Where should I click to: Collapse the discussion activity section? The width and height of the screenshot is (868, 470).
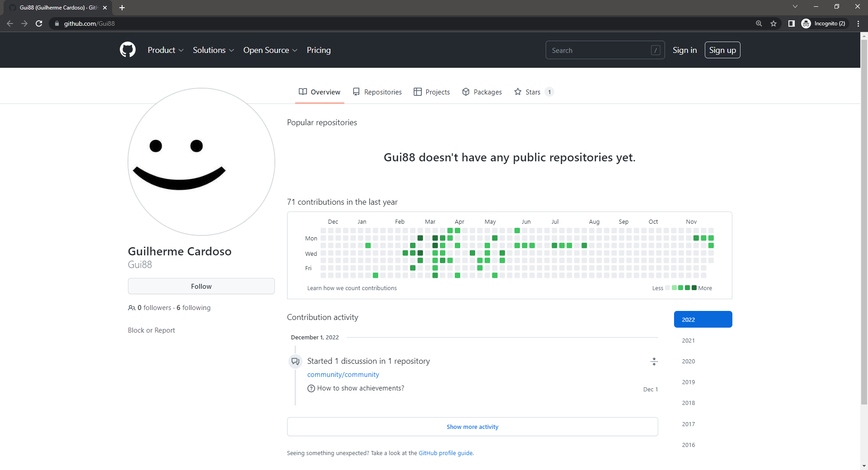click(654, 361)
